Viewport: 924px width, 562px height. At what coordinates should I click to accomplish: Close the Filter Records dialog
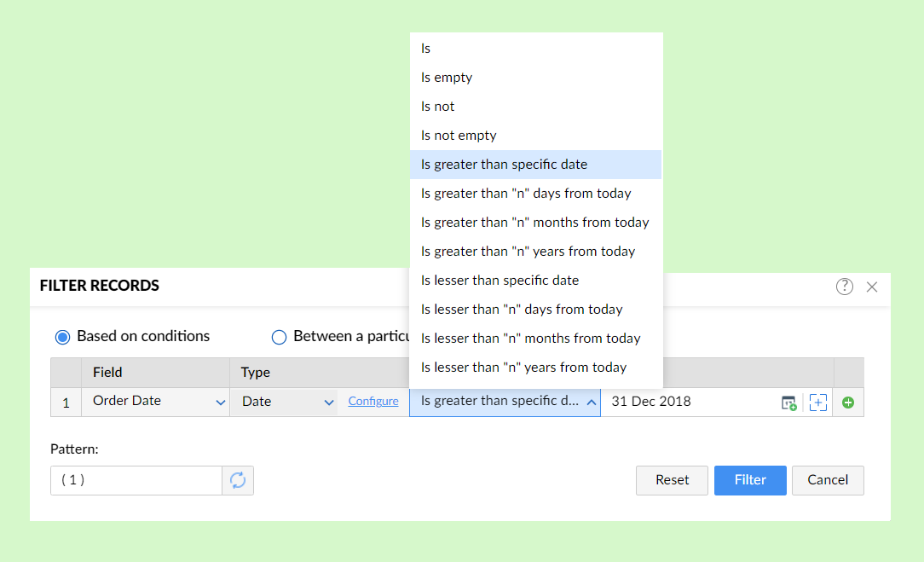(872, 287)
